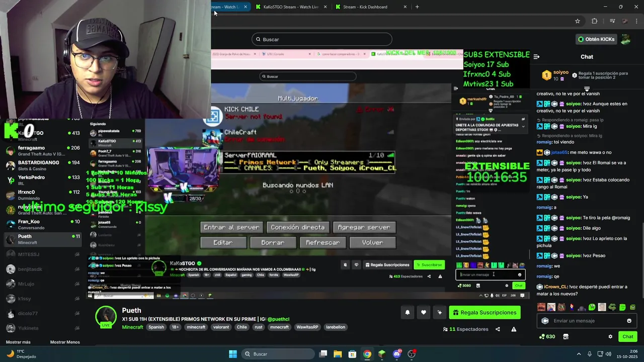Open the user profile avatar menu
Screen dimensions: 644x362
click(x=625, y=39)
